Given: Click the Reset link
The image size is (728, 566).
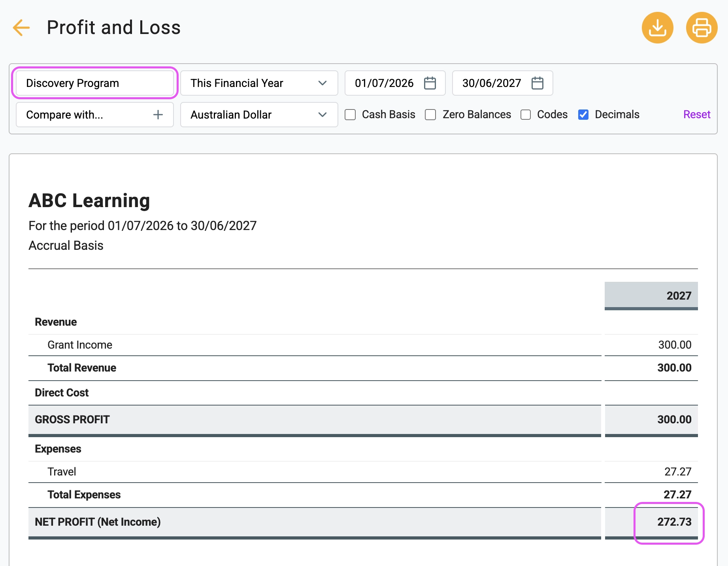Looking at the screenshot, I should coord(697,115).
